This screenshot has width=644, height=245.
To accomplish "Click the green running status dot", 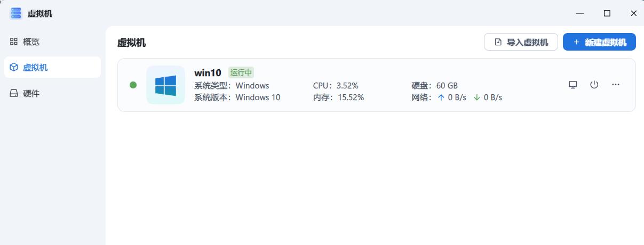I will point(133,85).
